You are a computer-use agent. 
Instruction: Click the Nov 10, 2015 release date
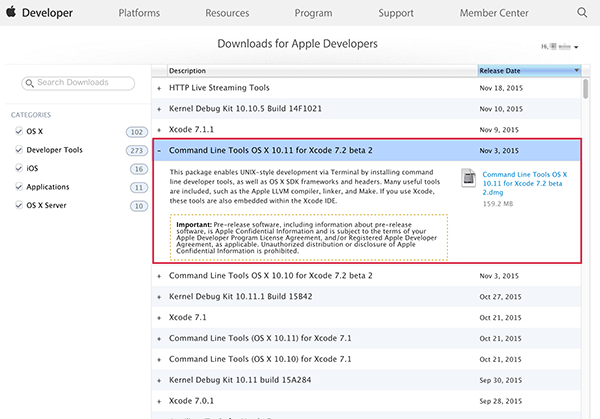[501, 109]
